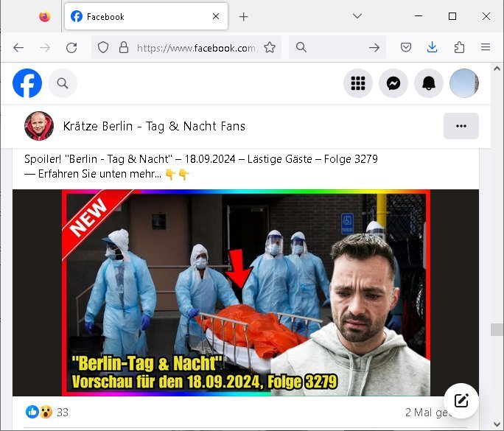Open the extensions puzzle icon
This screenshot has height=431, width=504.
click(459, 48)
